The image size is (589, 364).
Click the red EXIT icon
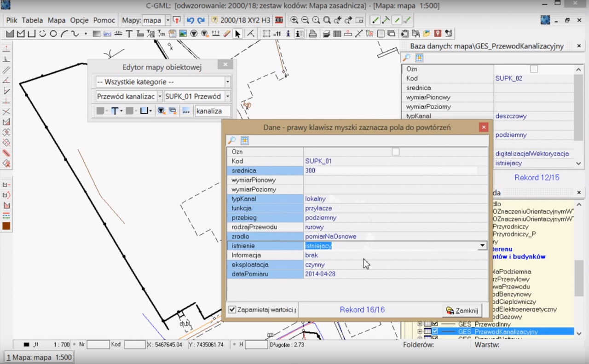[x=279, y=20]
